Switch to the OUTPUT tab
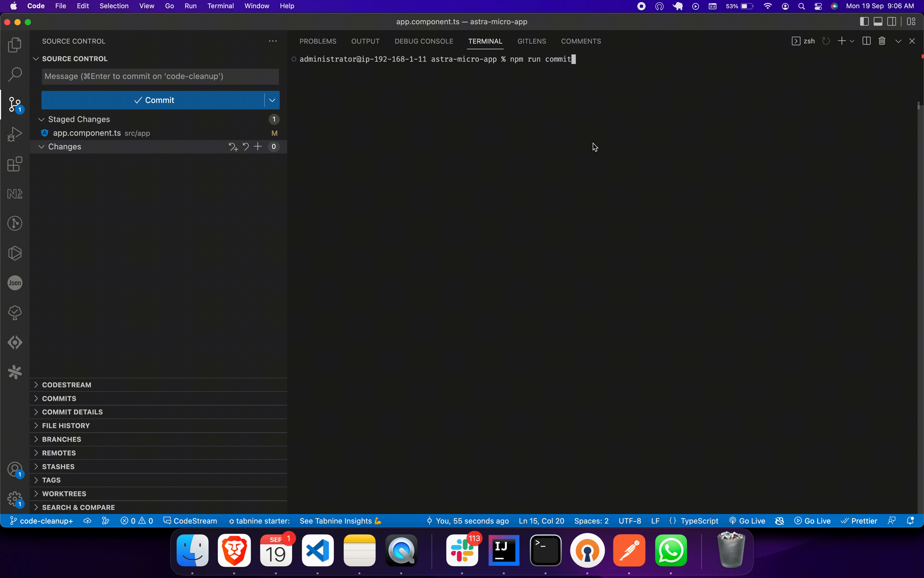924x578 pixels. pyautogui.click(x=365, y=41)
